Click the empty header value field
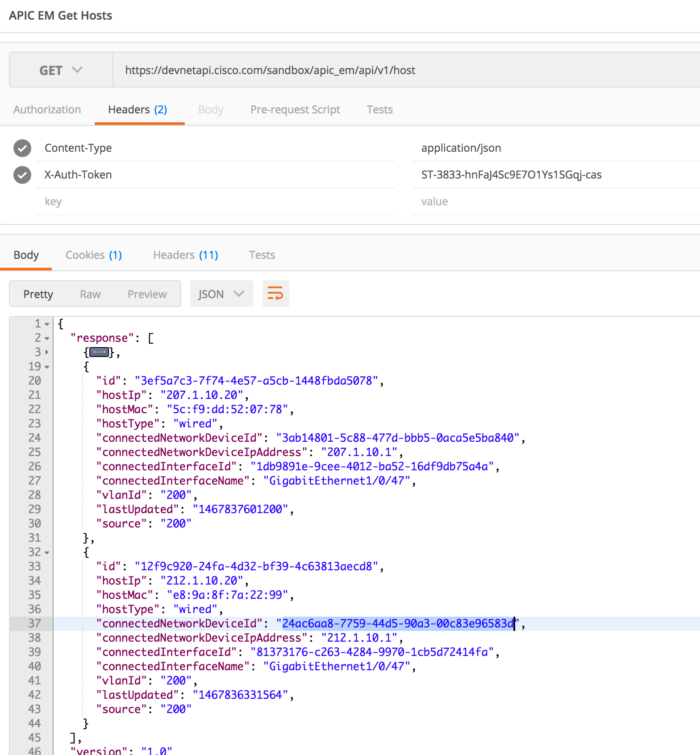Screen dimensions: 700x755 [556, 202]
